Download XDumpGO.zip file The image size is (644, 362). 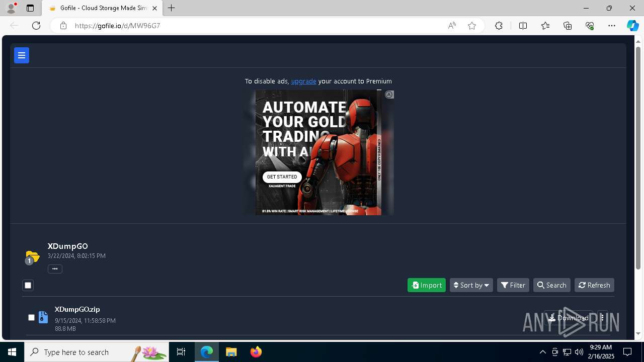click(569, 318)
